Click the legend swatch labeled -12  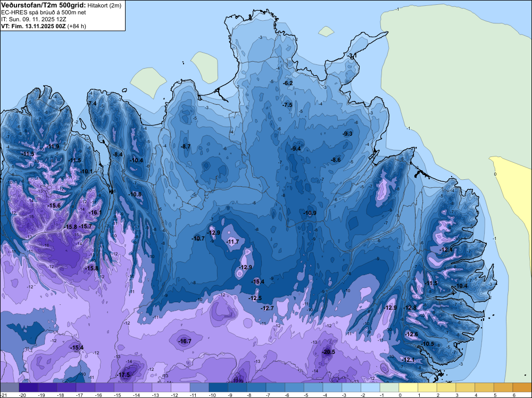pyautogui.click(x=180, y=387)
